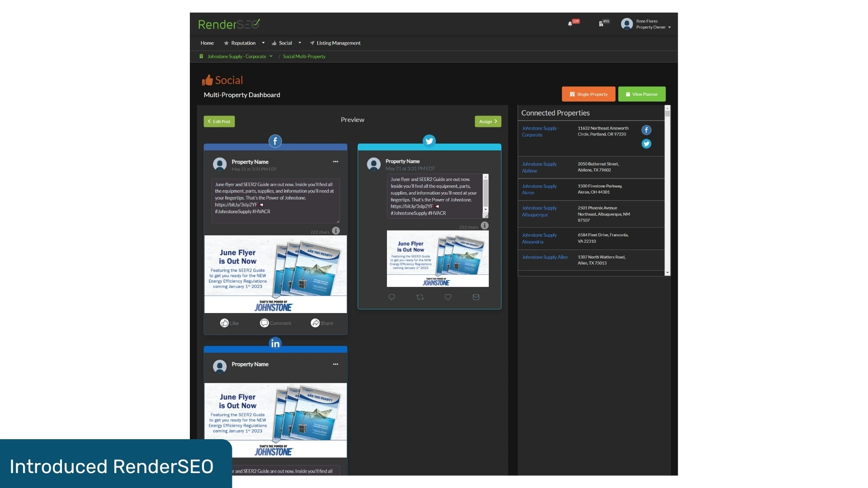Click the '11632 Northeast Ainsworth Circle' address
This screenshot has width=868, height=488.
click(603, 131)
